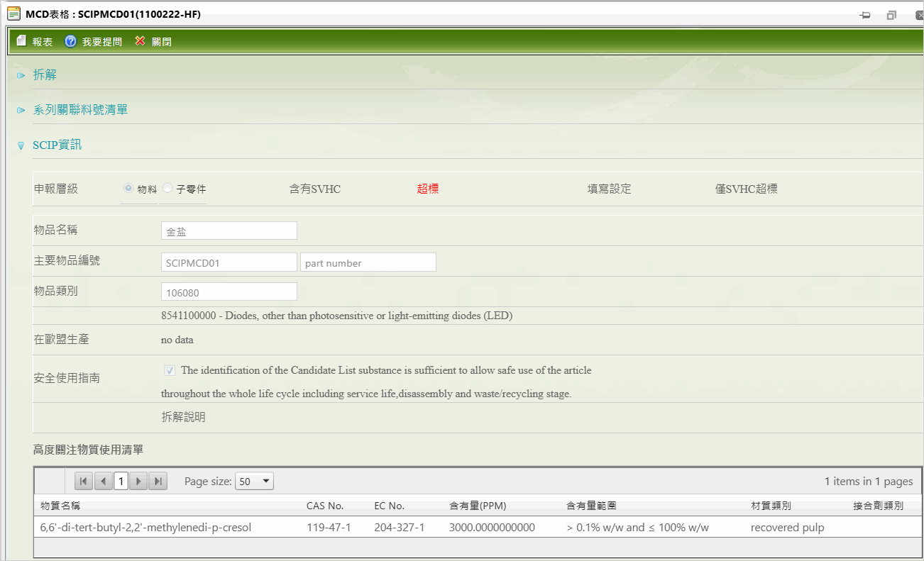Click CAS number 119-47-1 cell
This screenshot has width=924, height=561.
(329, 528)
